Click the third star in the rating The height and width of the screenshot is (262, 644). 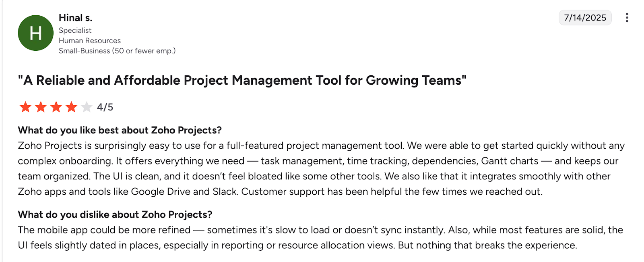click(57, 107)
